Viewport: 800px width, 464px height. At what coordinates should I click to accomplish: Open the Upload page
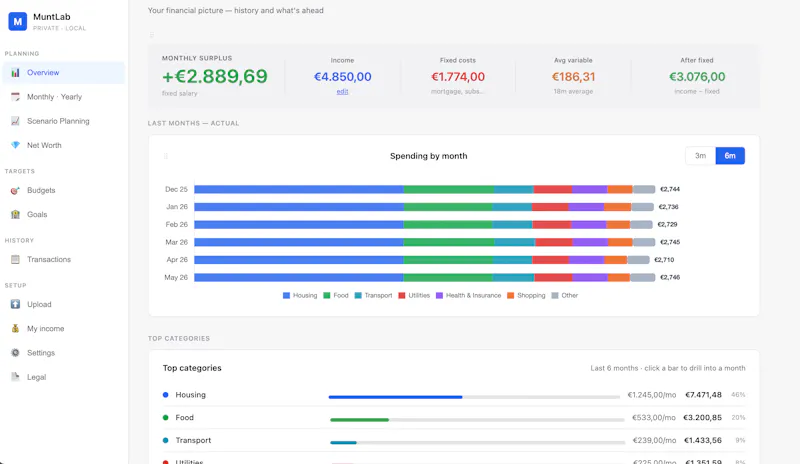64,304
